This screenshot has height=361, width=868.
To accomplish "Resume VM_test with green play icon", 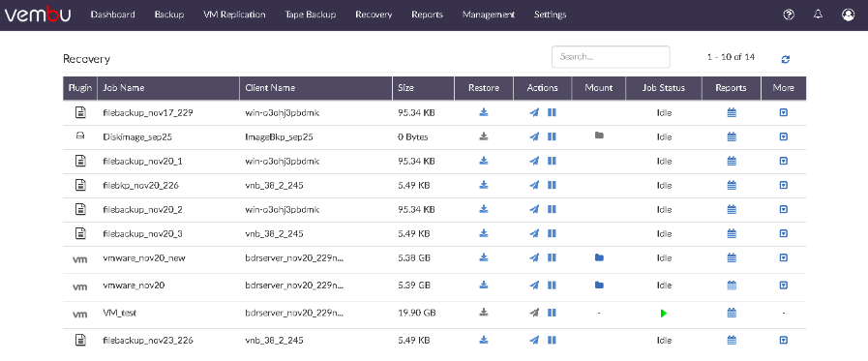I will pos(664,314).
